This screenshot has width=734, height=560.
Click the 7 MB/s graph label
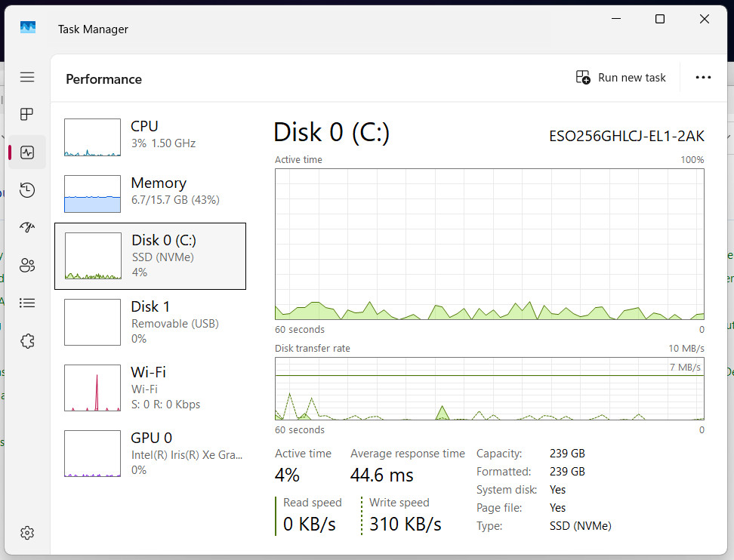coord(685,368)
